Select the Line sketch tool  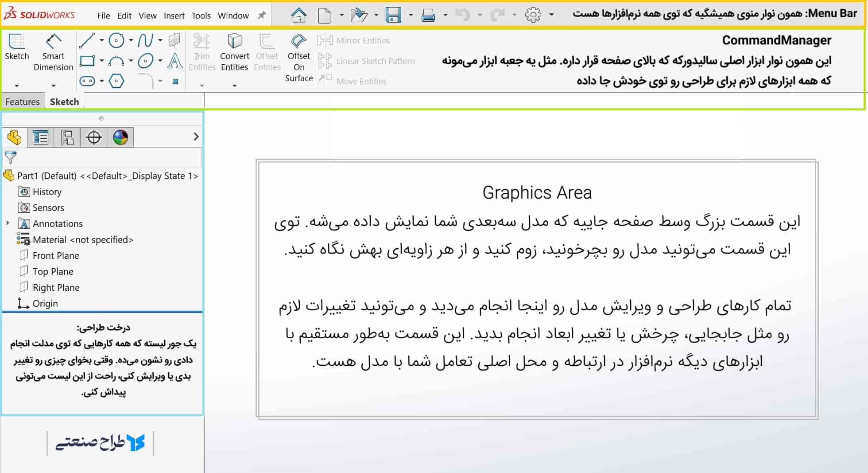(87, 40)
